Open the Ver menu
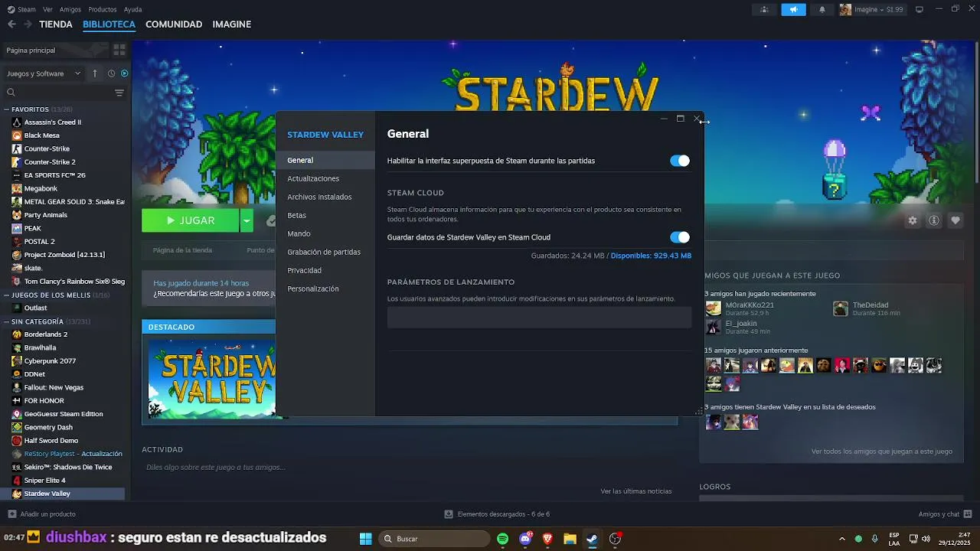 point(48,9)
